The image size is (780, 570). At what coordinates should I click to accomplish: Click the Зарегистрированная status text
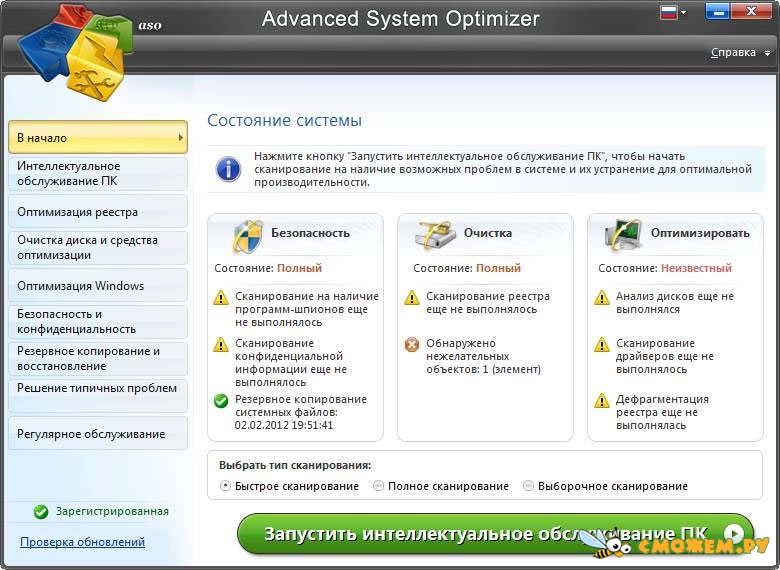click(112, 511)
